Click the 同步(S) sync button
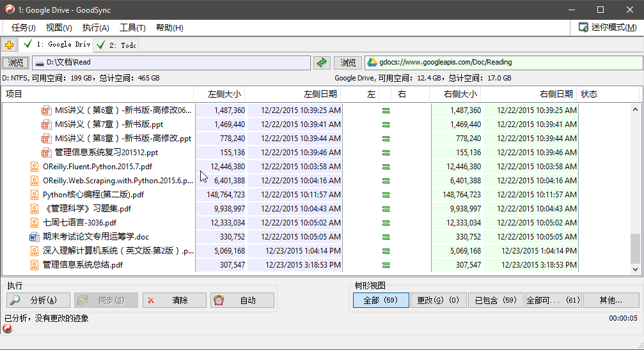 (x=106, y=300)
